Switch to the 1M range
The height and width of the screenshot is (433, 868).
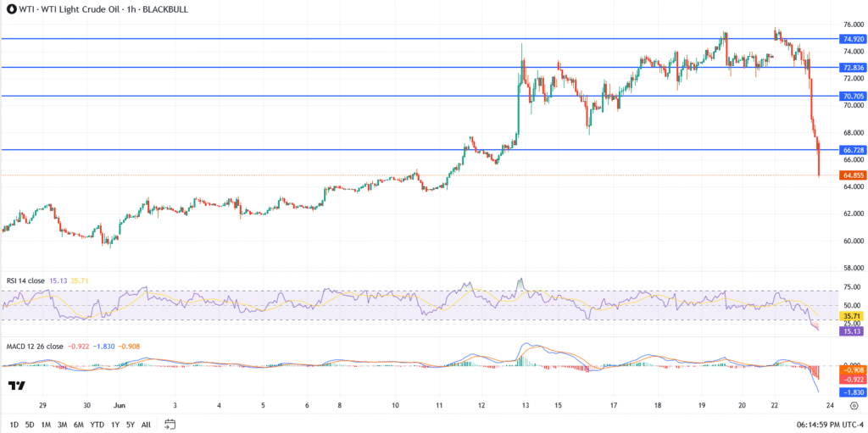[47, 424]
